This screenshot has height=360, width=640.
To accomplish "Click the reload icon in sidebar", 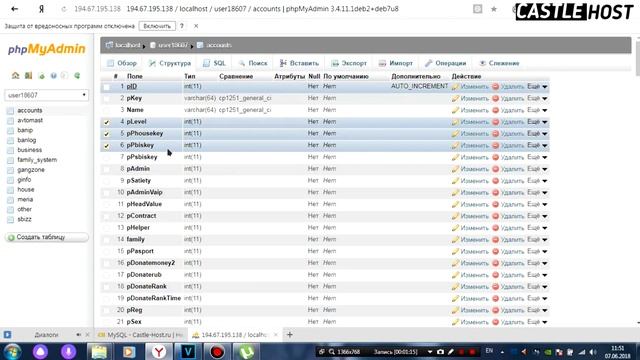I will pos(77,76).
